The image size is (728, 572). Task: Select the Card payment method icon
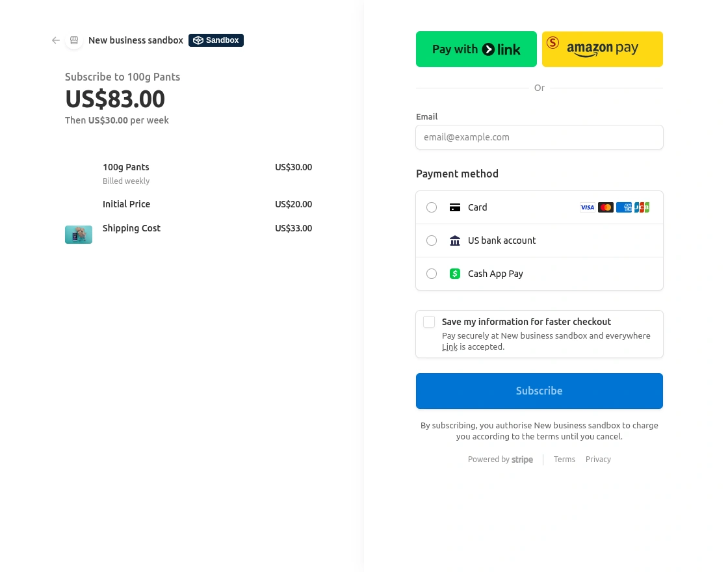[x=455, y=207]
